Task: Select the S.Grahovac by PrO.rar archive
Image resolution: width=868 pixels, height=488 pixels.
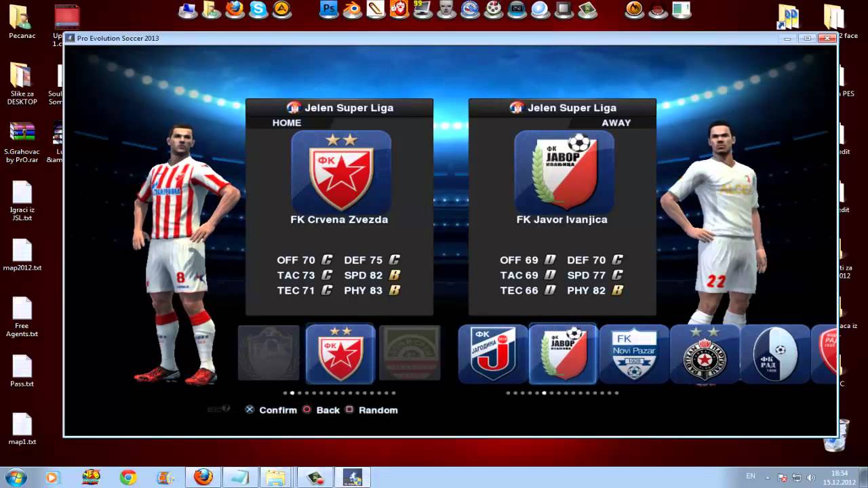Action: point(21,142)
